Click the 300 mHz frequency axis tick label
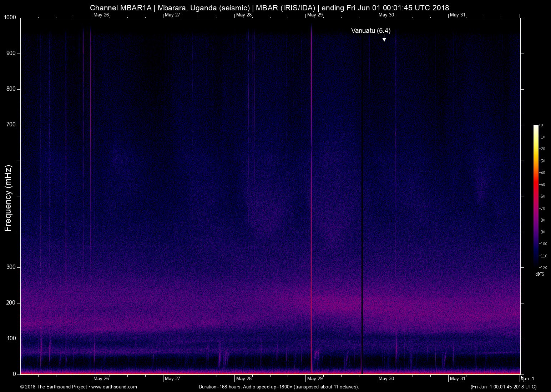Image resolution: width=551 pixels, height=392 pixels. click(11, 267)
